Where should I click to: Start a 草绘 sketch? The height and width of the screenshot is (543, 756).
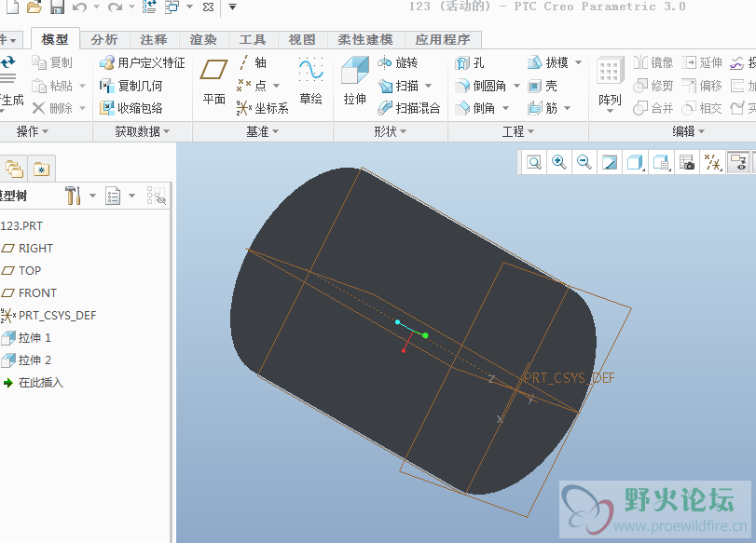pyautogui.click(x=311, y=81)
